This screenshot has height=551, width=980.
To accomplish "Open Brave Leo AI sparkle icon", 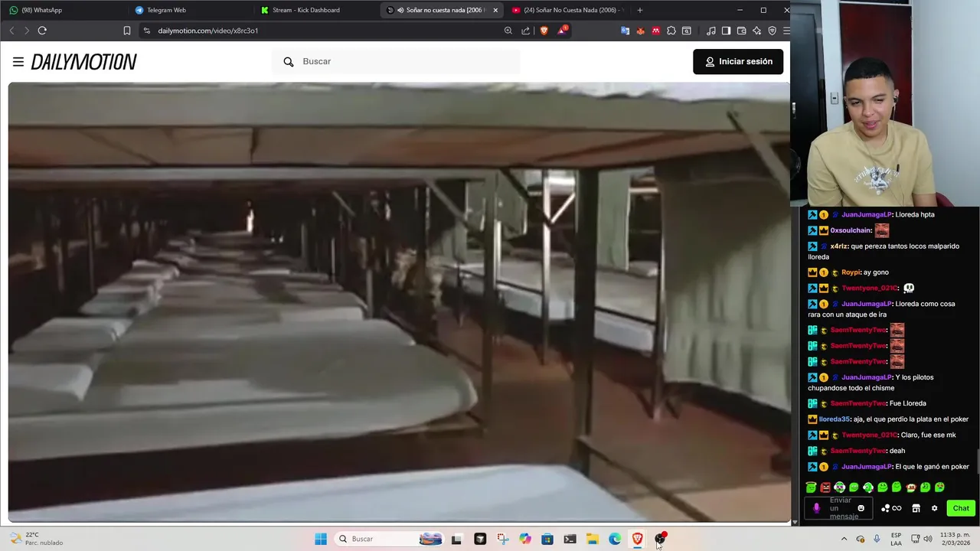I will 757,31.
